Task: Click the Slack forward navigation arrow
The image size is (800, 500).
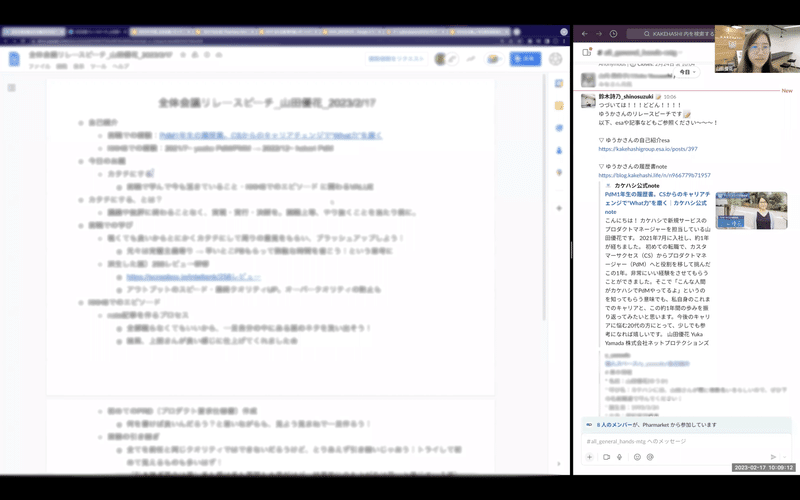Action: coord(599,34)
